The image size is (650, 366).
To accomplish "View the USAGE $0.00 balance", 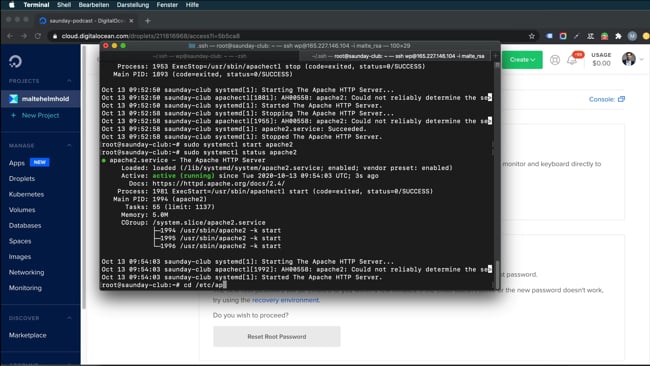I will 601,59.
